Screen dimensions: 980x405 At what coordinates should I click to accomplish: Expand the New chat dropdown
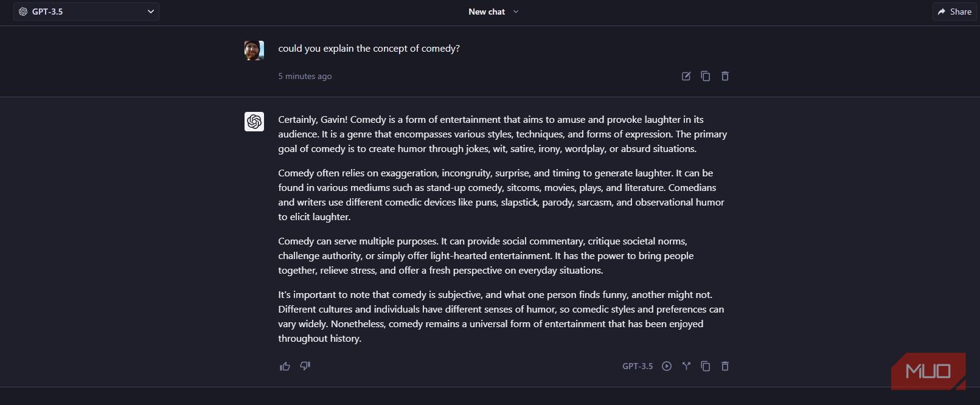point(515,12)
